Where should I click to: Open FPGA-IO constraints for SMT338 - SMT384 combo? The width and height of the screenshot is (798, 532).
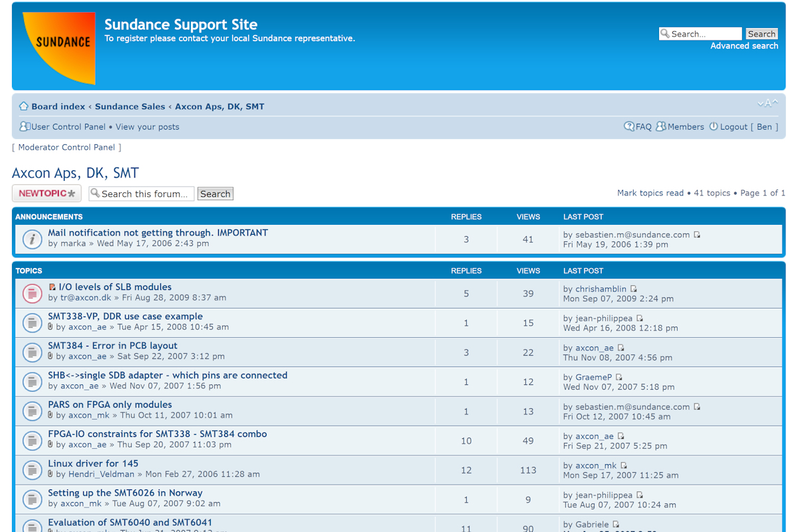tap(158, 434)
